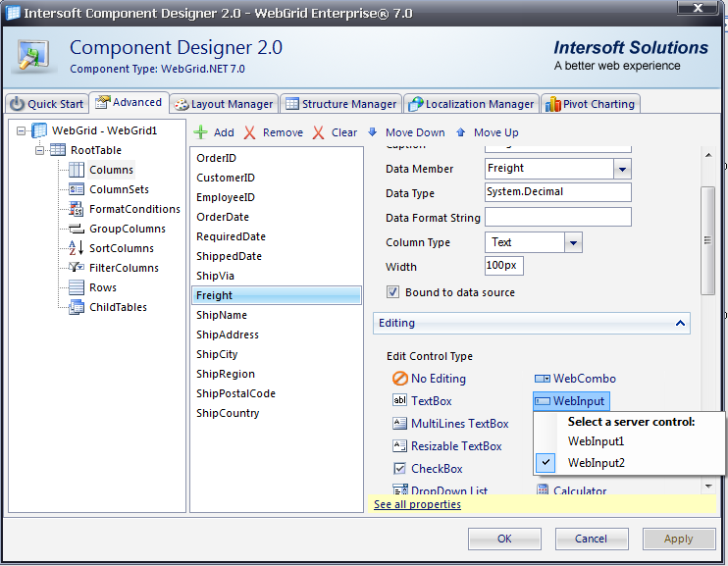Open the Data Member dropdown arrow
This screenshot has height=566, width=728.
(622, 169)
